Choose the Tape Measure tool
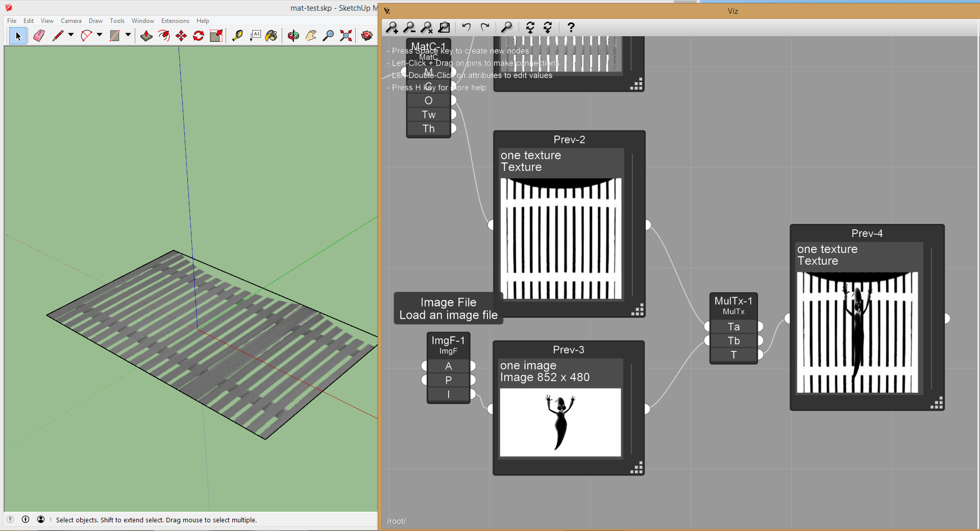Image resolution: width=980 pixels, height=531 pixels. click(x=237, y=36)
